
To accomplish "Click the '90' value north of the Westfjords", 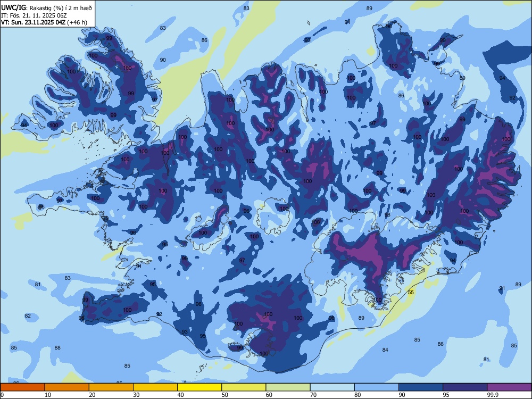I will click(163, 60).
